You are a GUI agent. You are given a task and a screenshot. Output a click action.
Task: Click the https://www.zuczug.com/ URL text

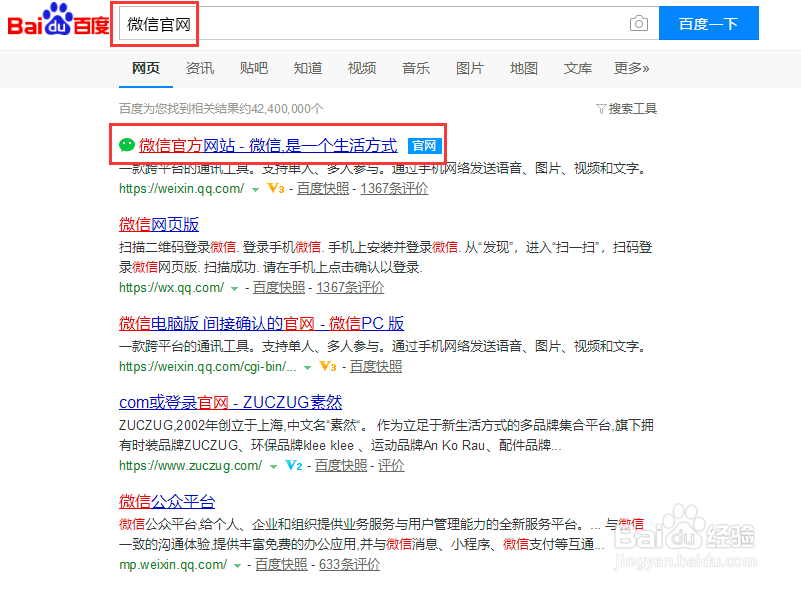pos(191,465)
